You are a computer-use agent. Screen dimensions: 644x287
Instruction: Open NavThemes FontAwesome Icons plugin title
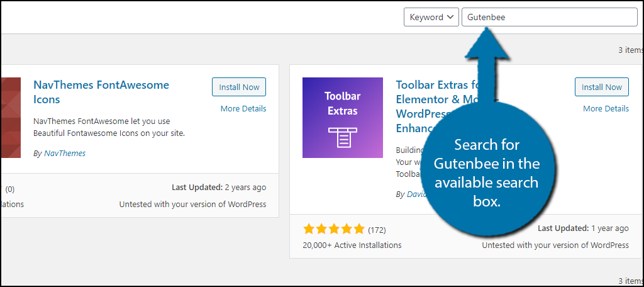101,92
